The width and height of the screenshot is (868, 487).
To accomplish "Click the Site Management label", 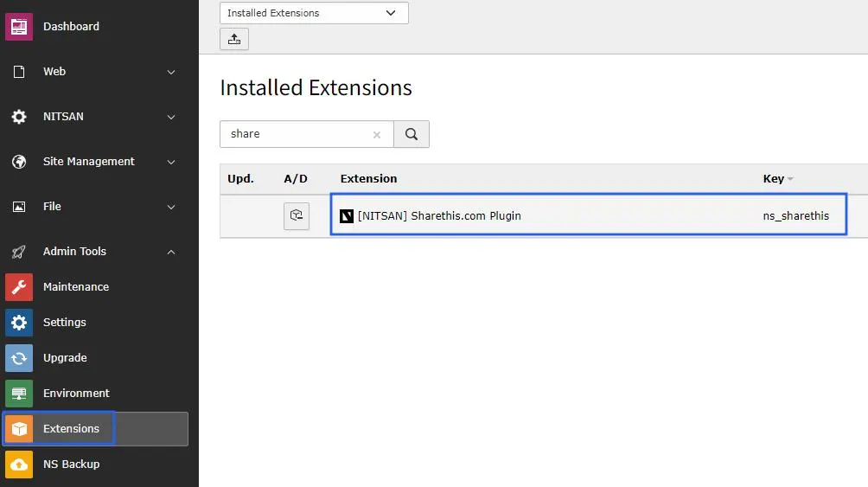I will [x=88, y=161].
